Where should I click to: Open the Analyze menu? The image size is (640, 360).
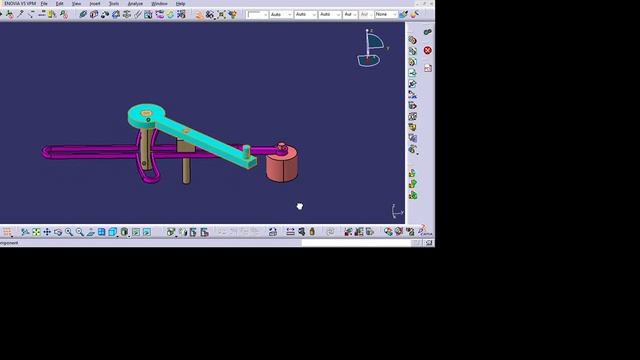(x=135, y=4)
